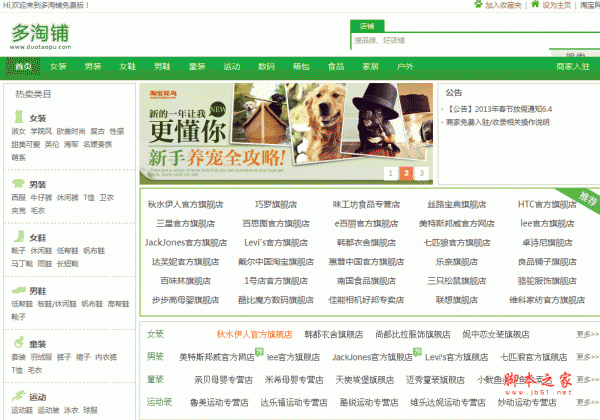Open HTC官方旗舰店 link
This screenshot has width=600, height=420.
(x=547, y=204)
